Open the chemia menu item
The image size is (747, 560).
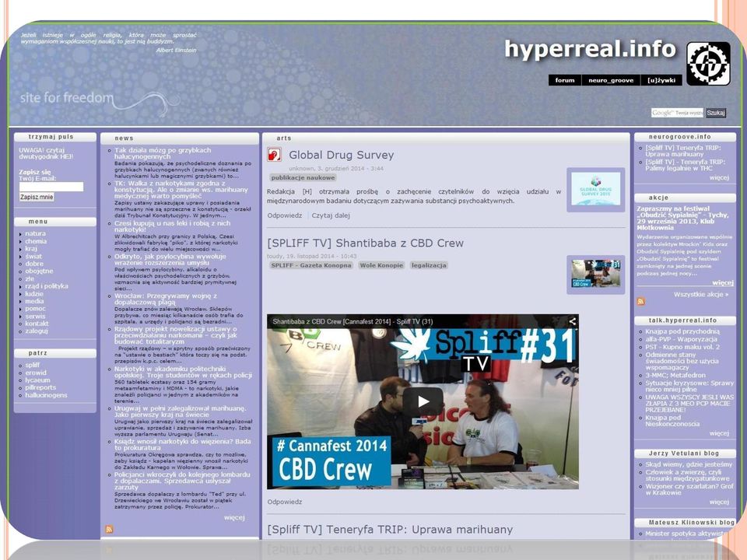tap(36, 241)
